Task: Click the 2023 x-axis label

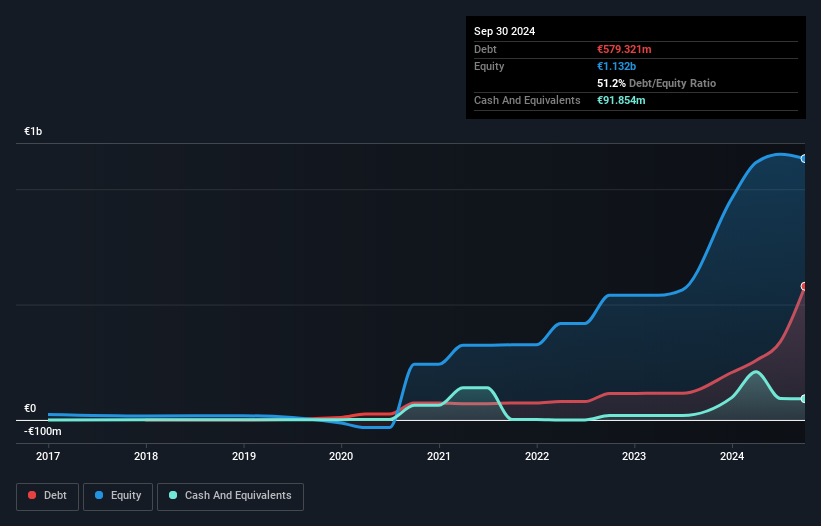Action: tap(634, 456)
